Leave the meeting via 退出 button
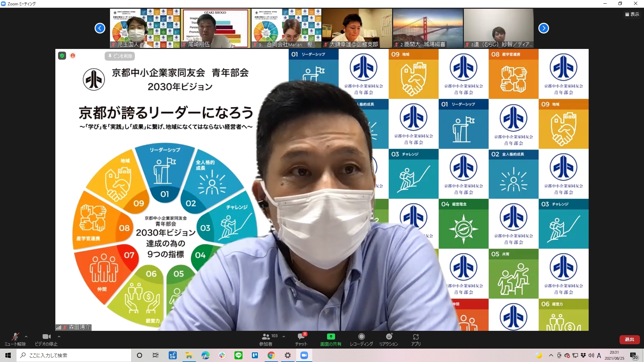Viewport: 644px width, 362px height. pos(629,340)
